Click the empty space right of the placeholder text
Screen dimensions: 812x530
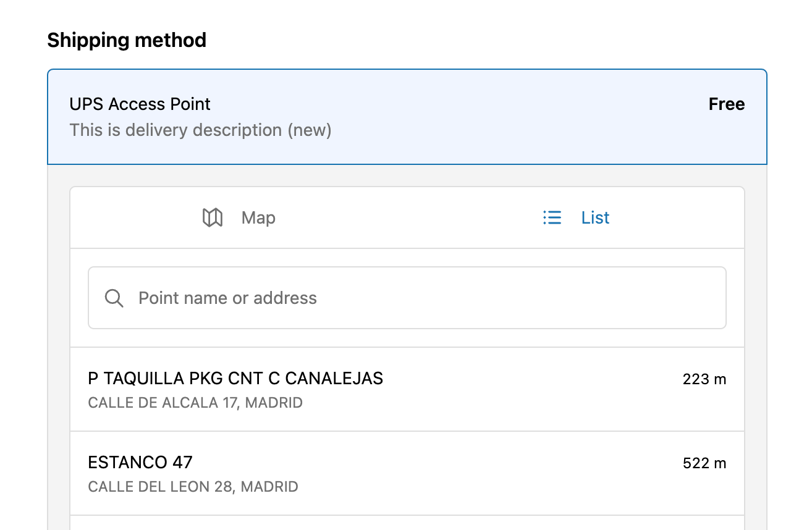click(519, 298)
